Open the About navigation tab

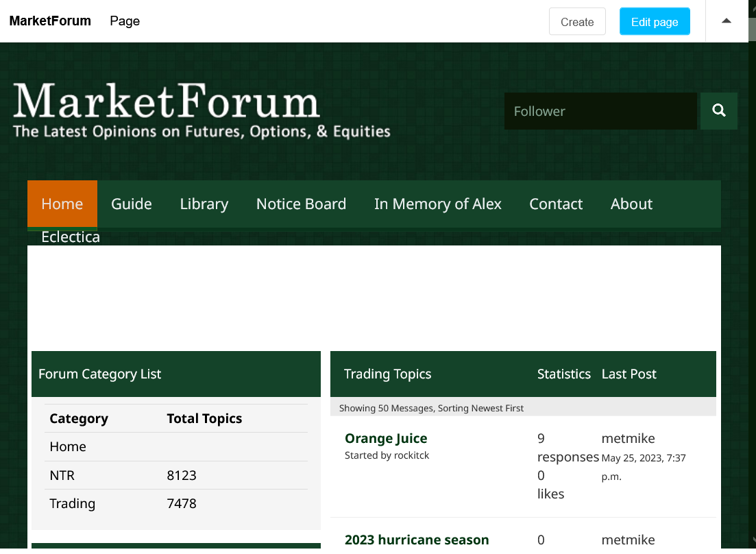click(x=631, y=204)
